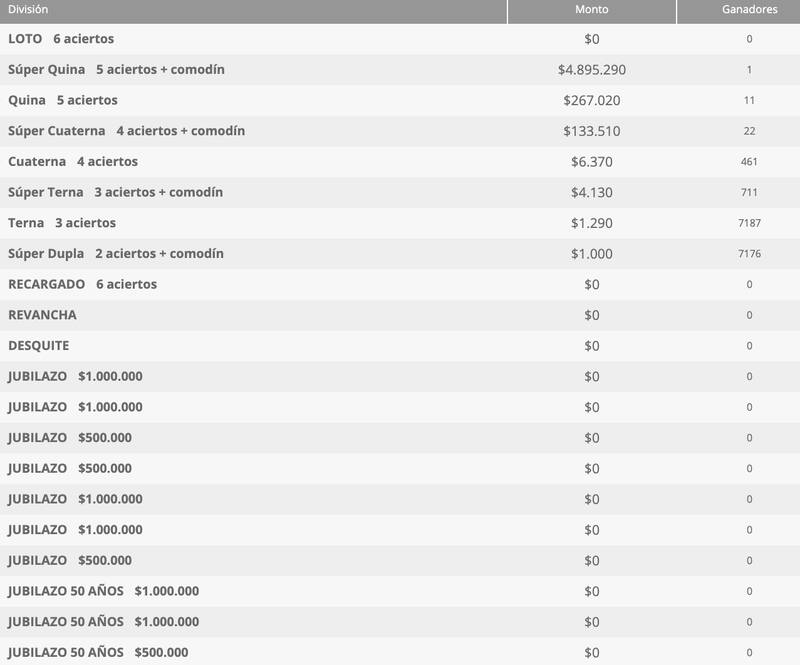Select the LOTO 6 aciertos row
The height and width of the screenshot is (665, 800).
60,42
